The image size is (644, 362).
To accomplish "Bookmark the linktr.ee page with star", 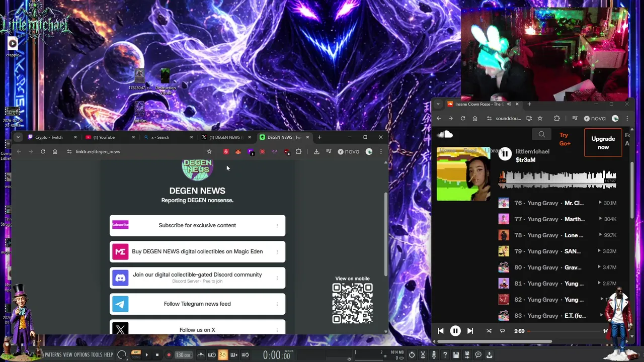I will click(209, 151).
